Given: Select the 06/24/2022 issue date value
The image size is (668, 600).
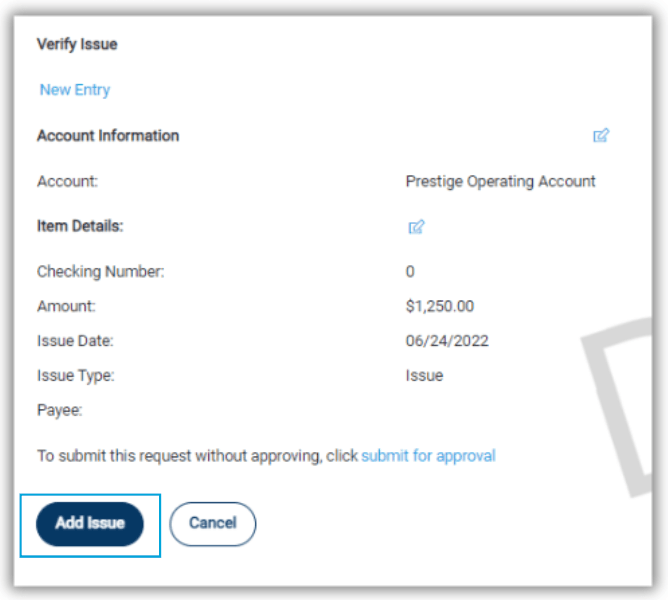Looking at the screenshot, I should pos(447,341).
